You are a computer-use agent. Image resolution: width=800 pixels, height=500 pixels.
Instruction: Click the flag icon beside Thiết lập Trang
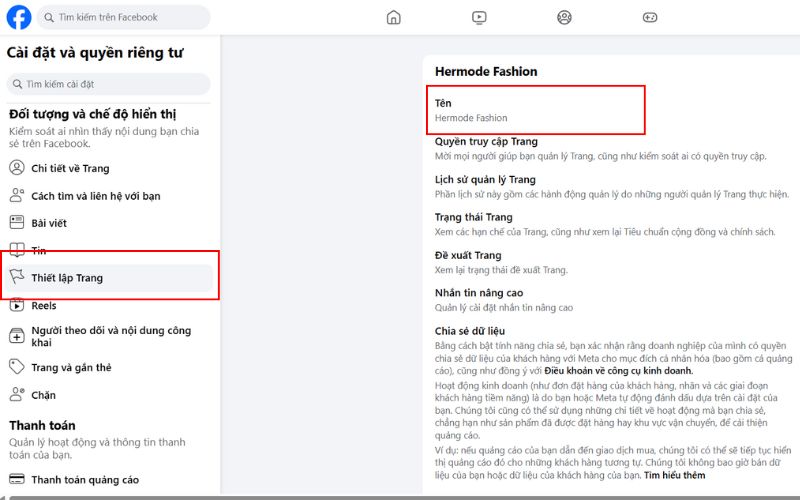pos(17,277)
